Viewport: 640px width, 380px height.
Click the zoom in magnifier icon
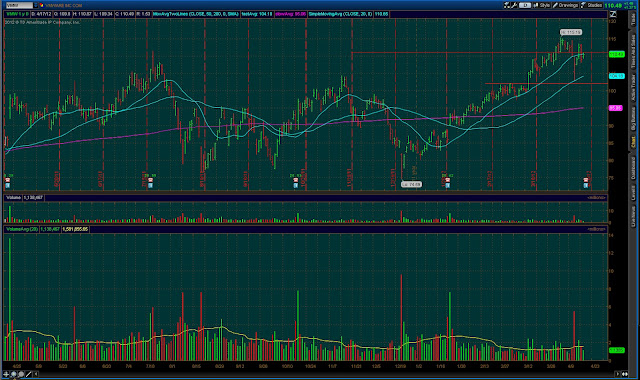13,374
